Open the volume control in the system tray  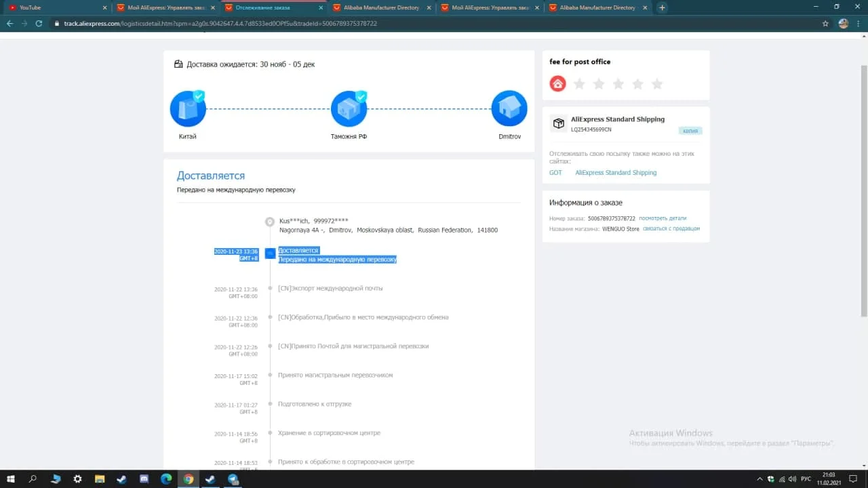point(791,479)
